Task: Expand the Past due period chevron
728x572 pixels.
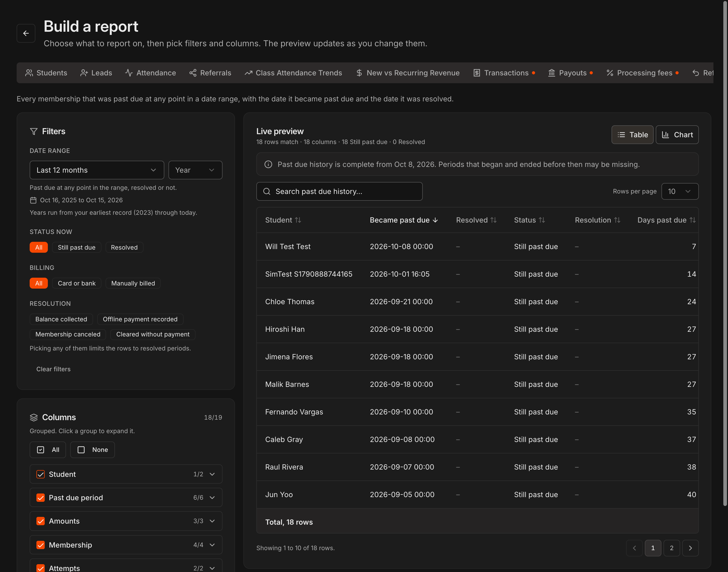Action: pyautogui.click(x=212, y=498)
